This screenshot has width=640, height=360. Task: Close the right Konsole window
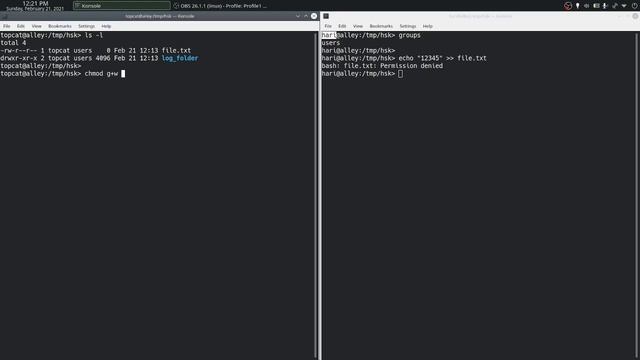click(636, 16)
